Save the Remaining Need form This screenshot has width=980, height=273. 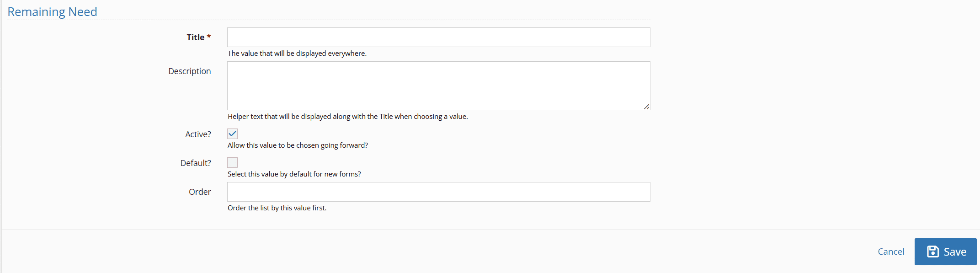click(x=945, y=252)
